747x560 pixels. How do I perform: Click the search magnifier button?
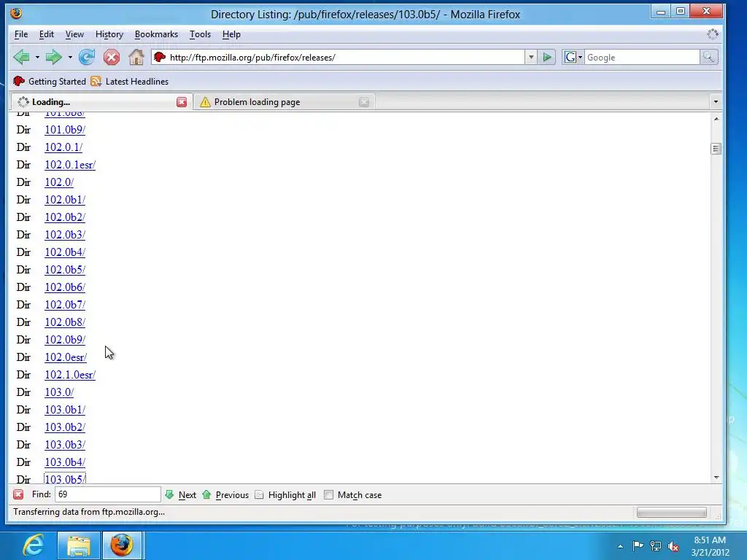pos(708,57)
